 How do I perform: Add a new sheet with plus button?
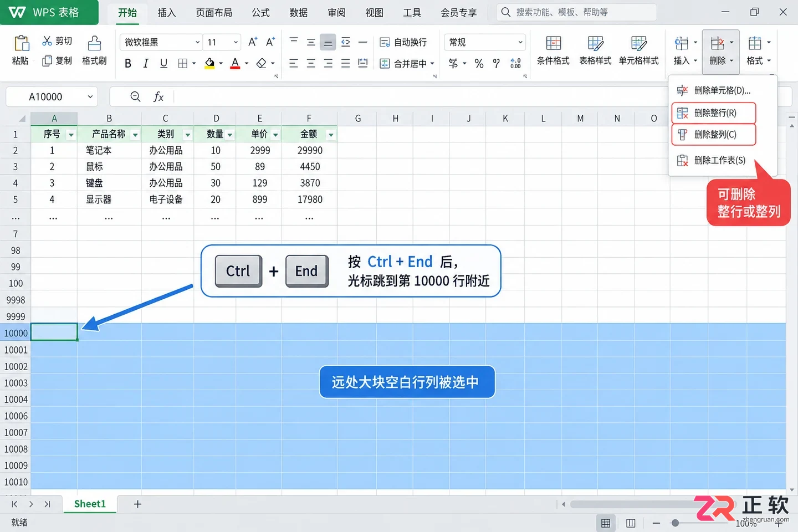138,504
